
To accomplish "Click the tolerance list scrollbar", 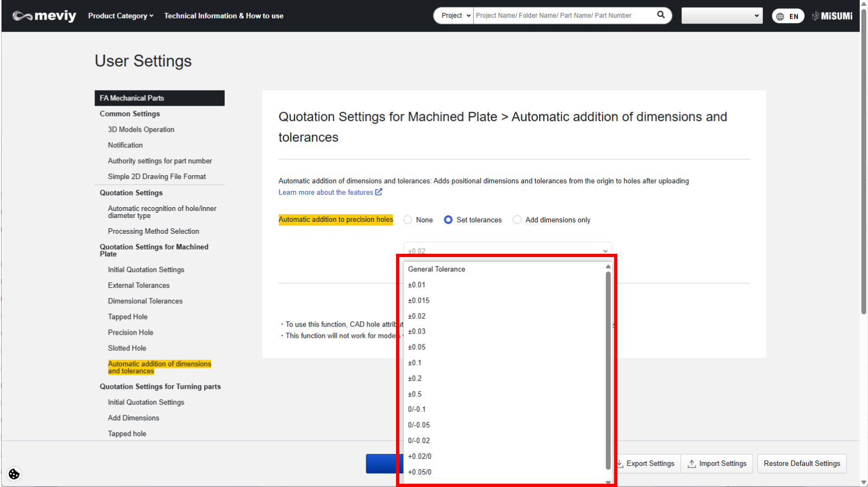I will coord(608,369).
